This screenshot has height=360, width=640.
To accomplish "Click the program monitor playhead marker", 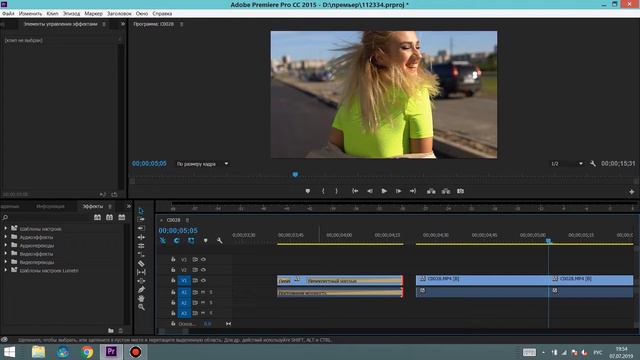I will pyautogui.click(x=295, y=175).
